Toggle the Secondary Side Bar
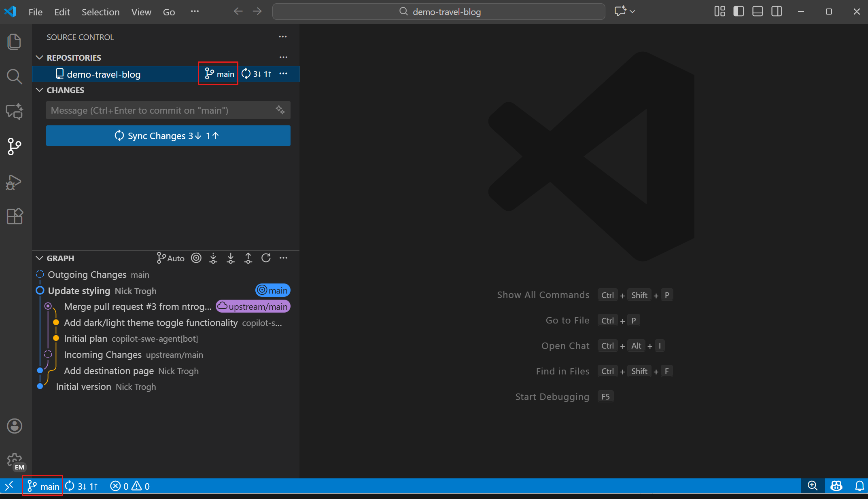The image size is (868, 499). coord(777,11)
